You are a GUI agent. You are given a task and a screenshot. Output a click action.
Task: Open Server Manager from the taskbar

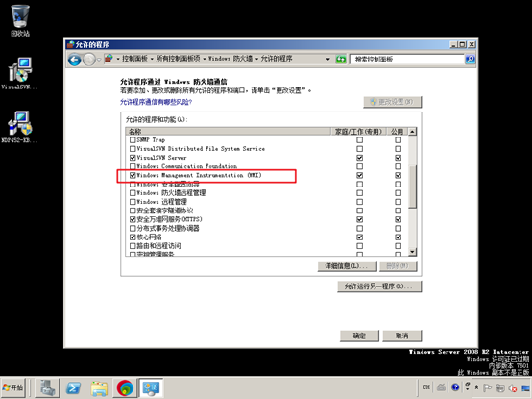coord(48,387)
